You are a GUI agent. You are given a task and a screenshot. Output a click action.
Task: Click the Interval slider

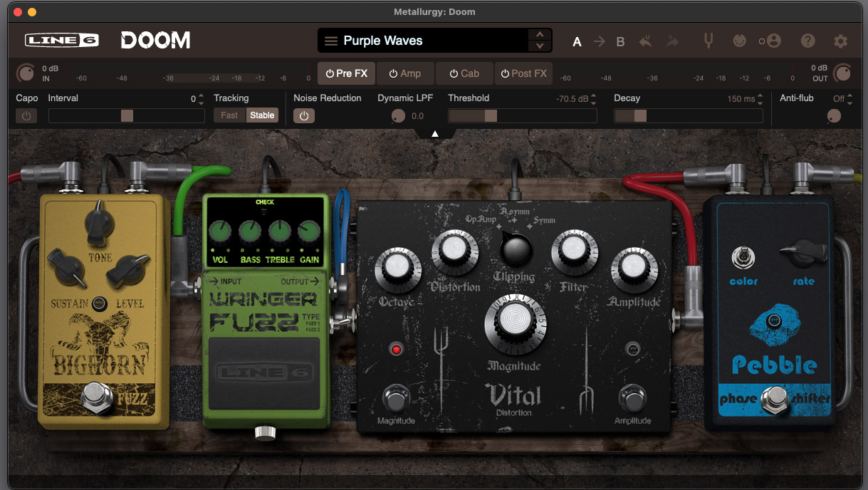[x=126, y=115]
